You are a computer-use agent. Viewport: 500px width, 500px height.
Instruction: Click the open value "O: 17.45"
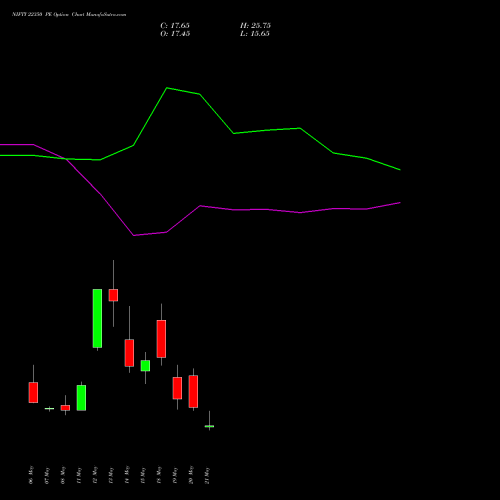175,34
